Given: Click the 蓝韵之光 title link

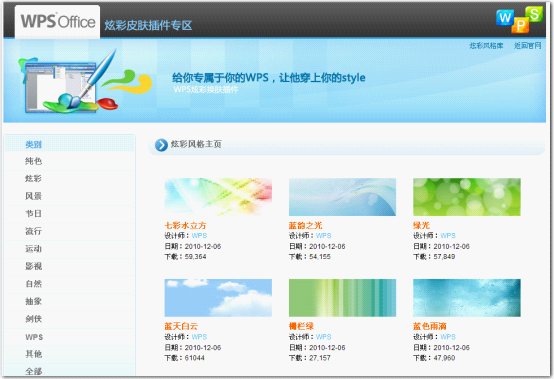Looking at the screenshot, I should (306, 225).
